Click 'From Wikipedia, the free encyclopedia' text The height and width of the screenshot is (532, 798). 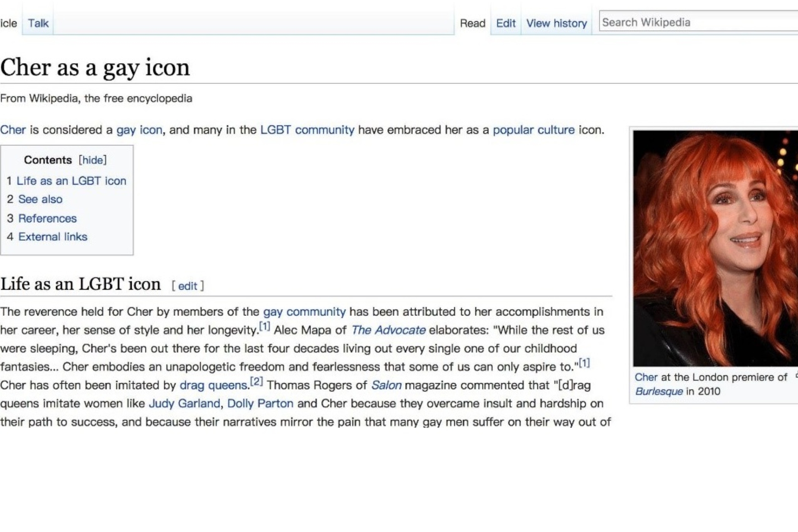pyautogui.click(x=96, y=99)
